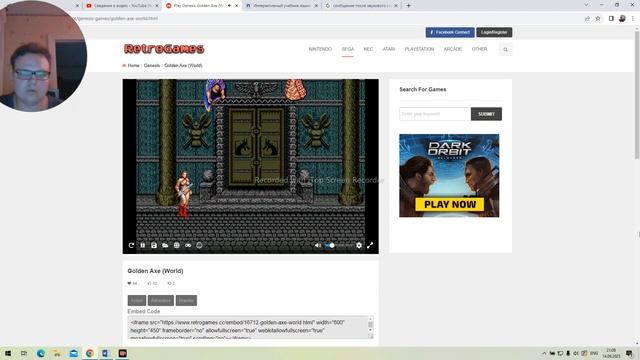The image size is (640, 360).
Task: Save game state with the floppy disk icon
Action: 154,245
